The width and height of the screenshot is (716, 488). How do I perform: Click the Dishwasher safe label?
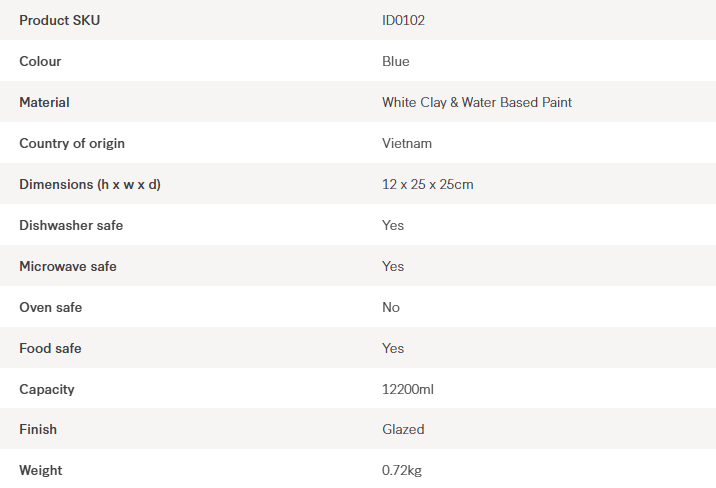71,225
